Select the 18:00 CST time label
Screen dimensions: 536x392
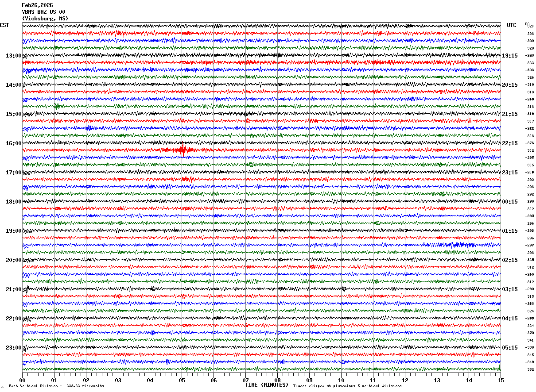click(x=13, y=202)
